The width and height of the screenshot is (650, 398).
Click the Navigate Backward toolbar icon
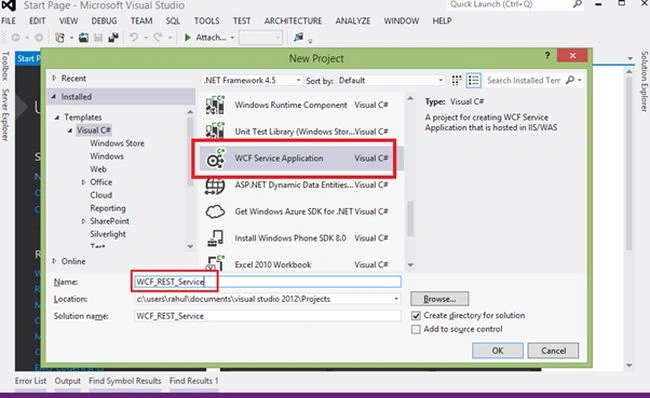[16, 38]
